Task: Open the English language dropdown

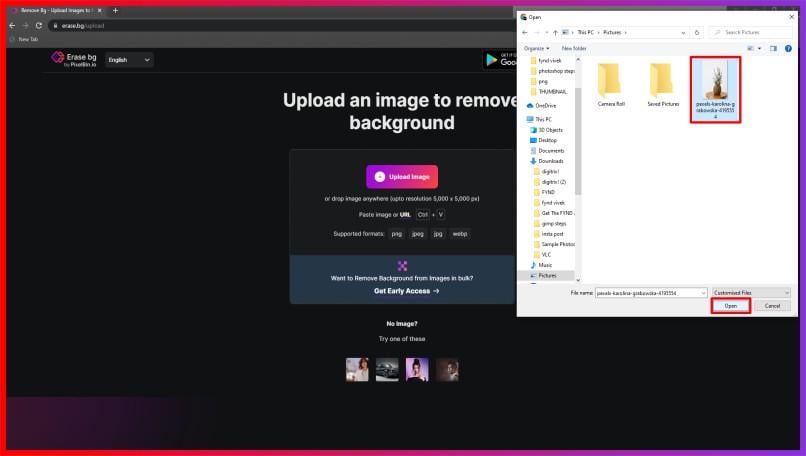Action: click(129, 60)
